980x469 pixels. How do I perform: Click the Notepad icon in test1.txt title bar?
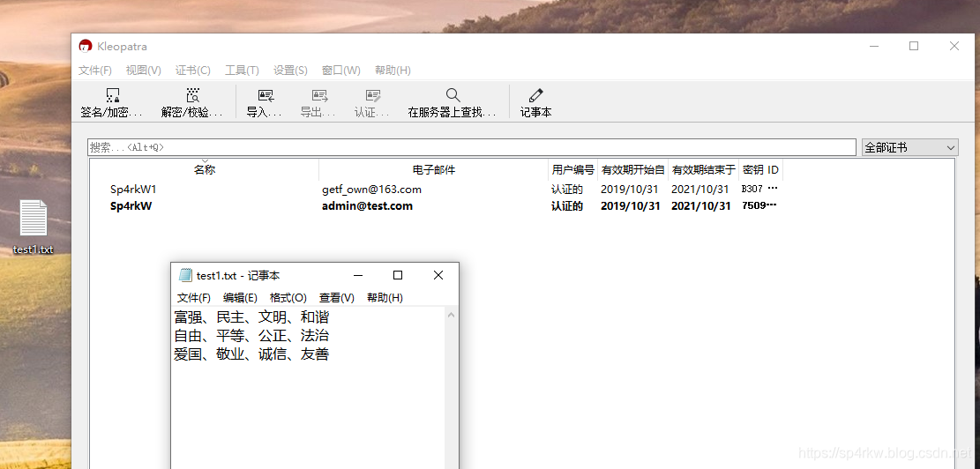185,275
